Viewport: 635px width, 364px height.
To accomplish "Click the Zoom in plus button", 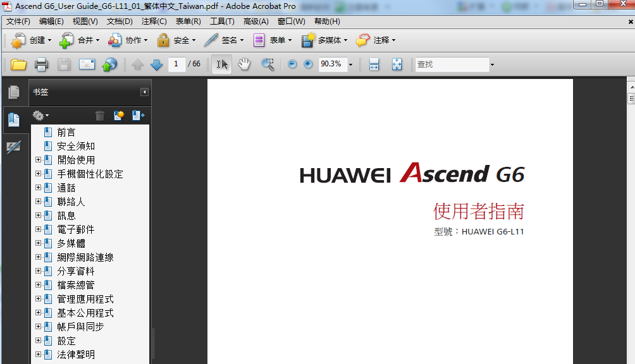I will click(x=308, y=64).
